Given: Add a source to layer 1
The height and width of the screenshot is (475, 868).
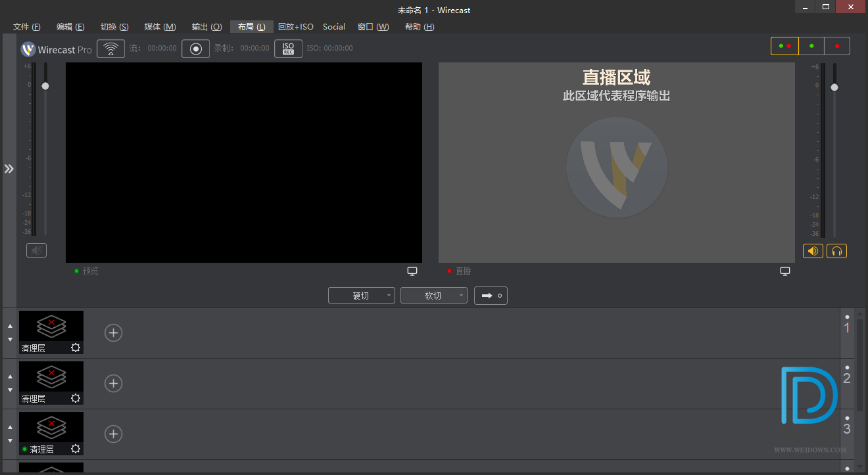Looking at the screenshot, I should 114,332.
